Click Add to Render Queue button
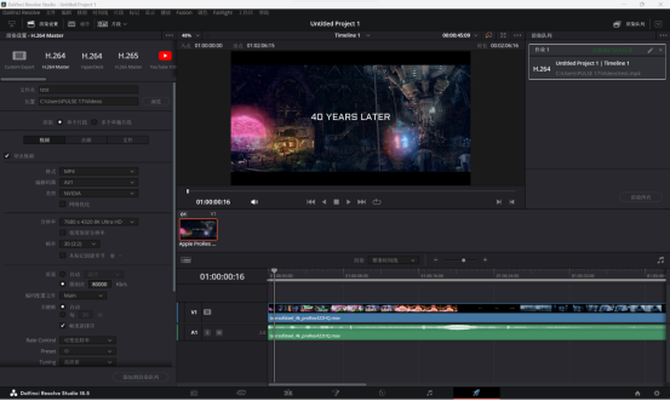 [x=141, y=377]
